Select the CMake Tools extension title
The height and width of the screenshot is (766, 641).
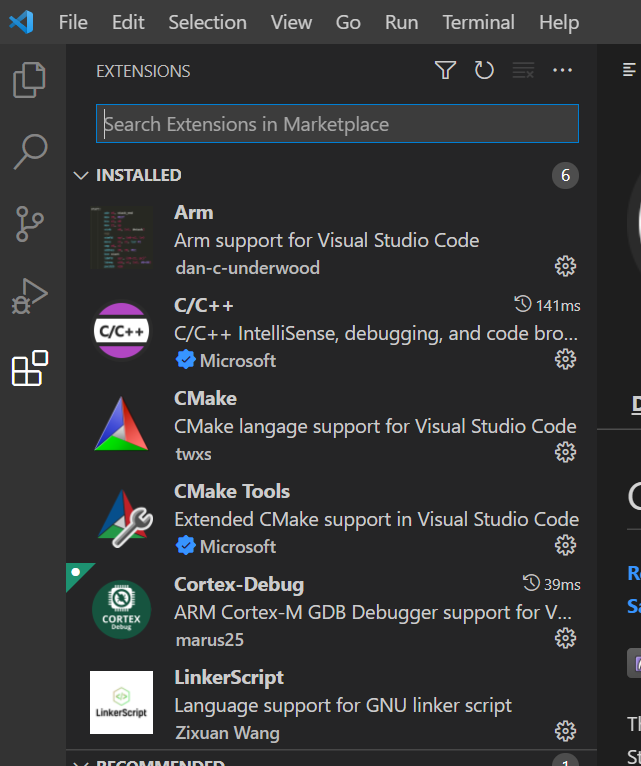(x=232, y=491)
